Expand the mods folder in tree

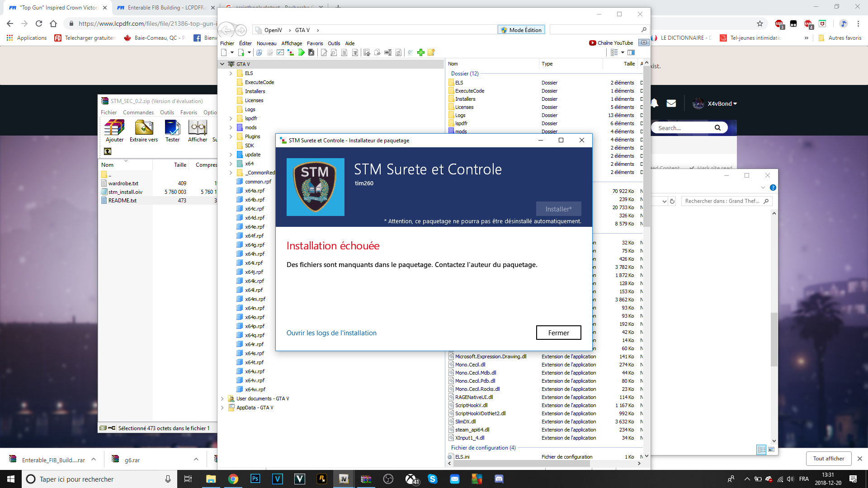pyautogui.click(x=231, y=127)
